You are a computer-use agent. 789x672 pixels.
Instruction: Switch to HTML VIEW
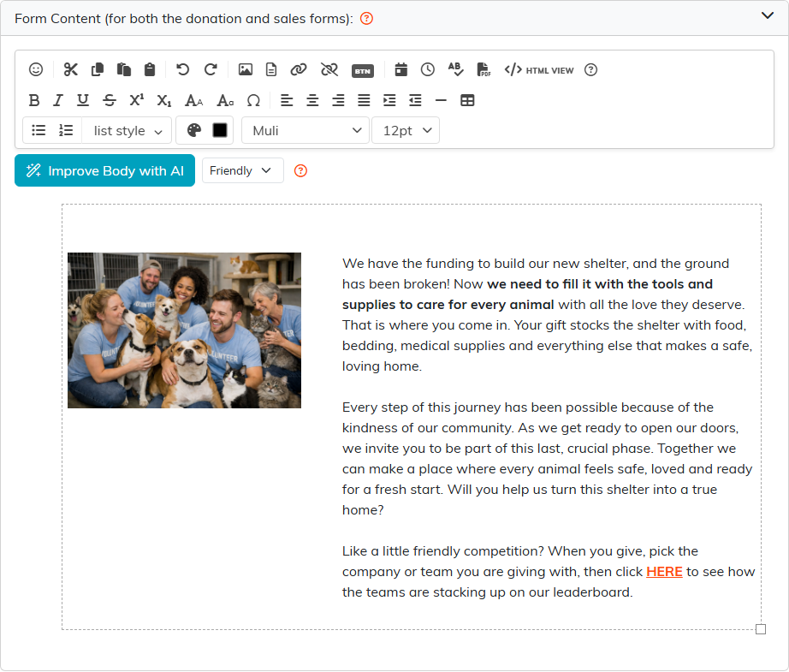tap(539, 70)
